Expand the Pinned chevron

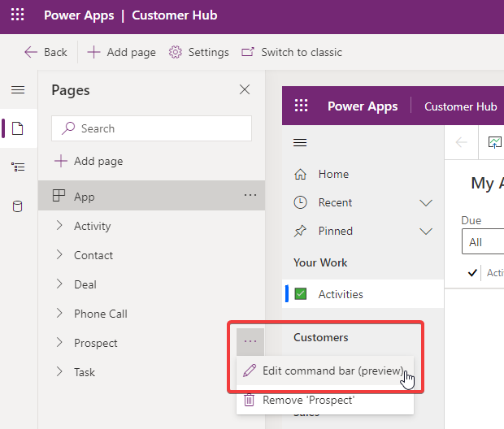426,231
